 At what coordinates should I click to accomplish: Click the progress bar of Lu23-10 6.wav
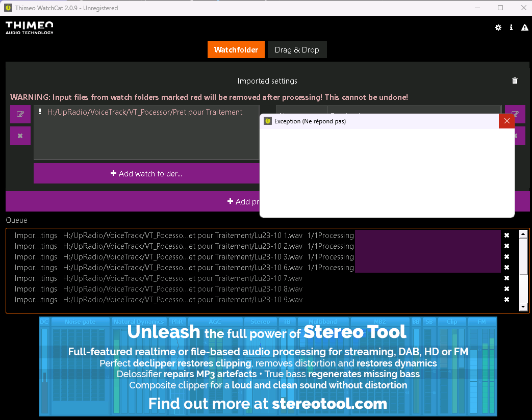point(428,268)
